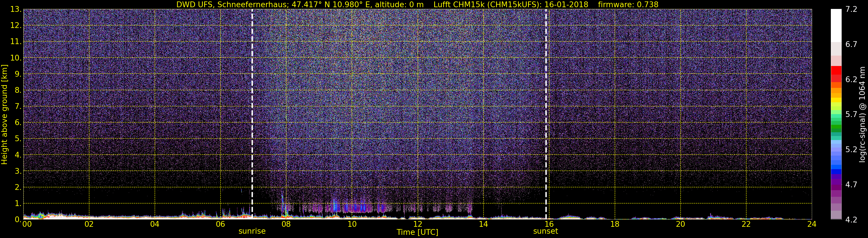
Task: Click the 'Height above ground [km]' axis title
Action: tap(4, 114)
